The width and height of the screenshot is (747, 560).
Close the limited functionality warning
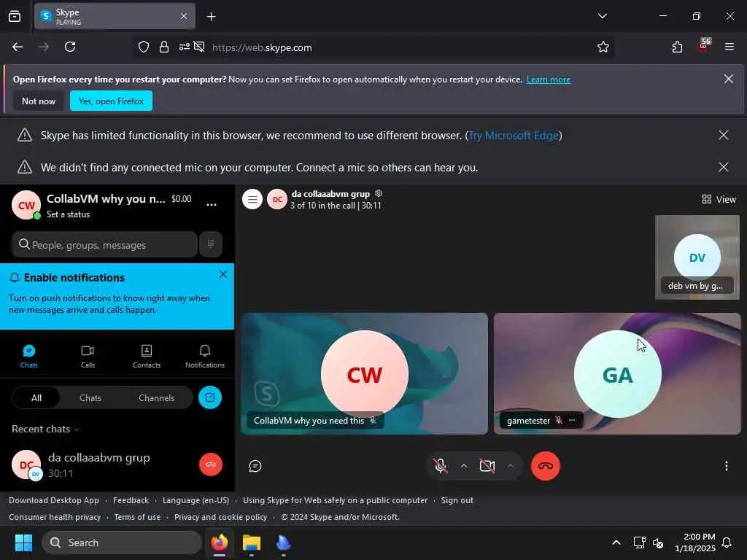[723, 135]
